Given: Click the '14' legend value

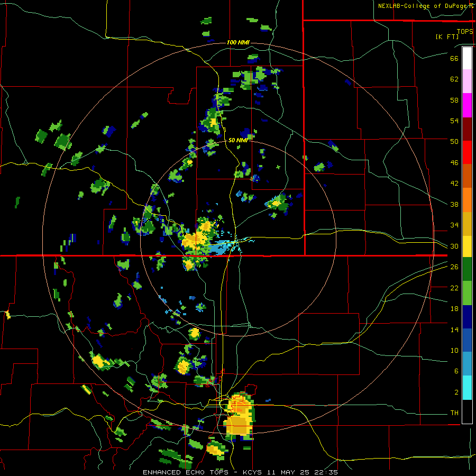Looking at the screenshot, I should (x=454, y=329).
